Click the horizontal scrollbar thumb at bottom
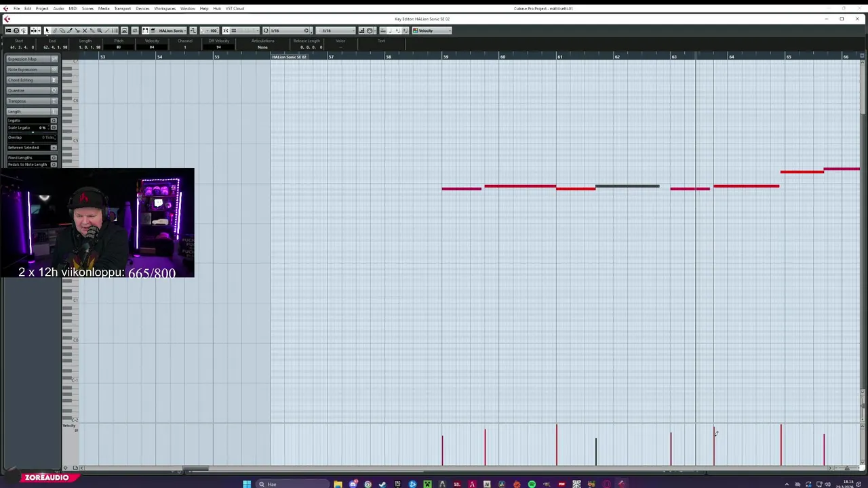The height and width of the screenshot is (488, 868). 196,468
